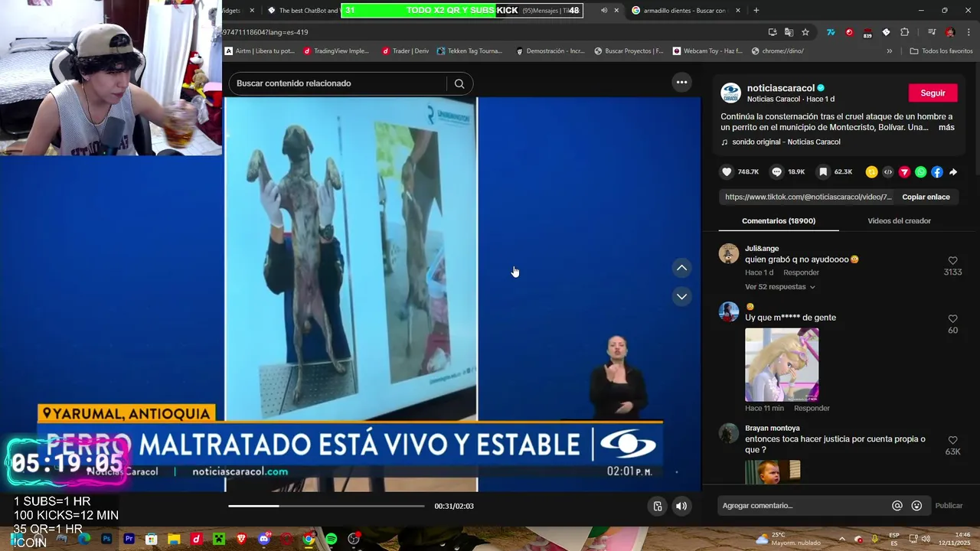The width and height of the screenshot is (980, 551).
Task: Open 'sonido original - Noticias Caracol' link
Action: pos(786,142)
